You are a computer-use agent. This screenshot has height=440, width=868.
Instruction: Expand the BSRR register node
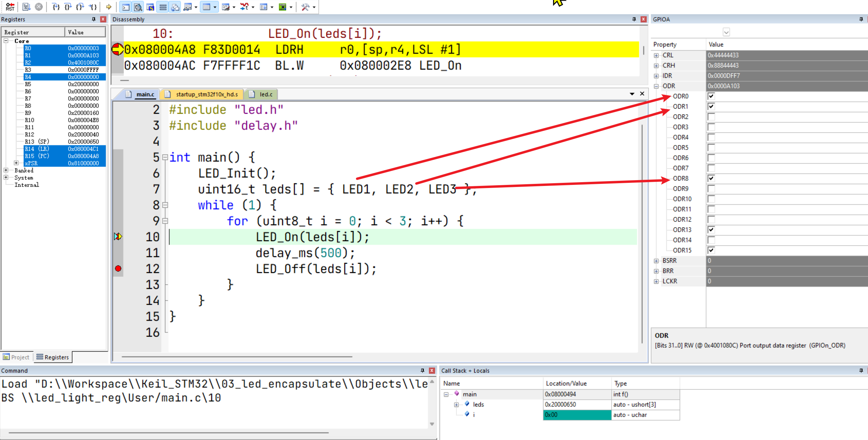[x=656, y=261]
